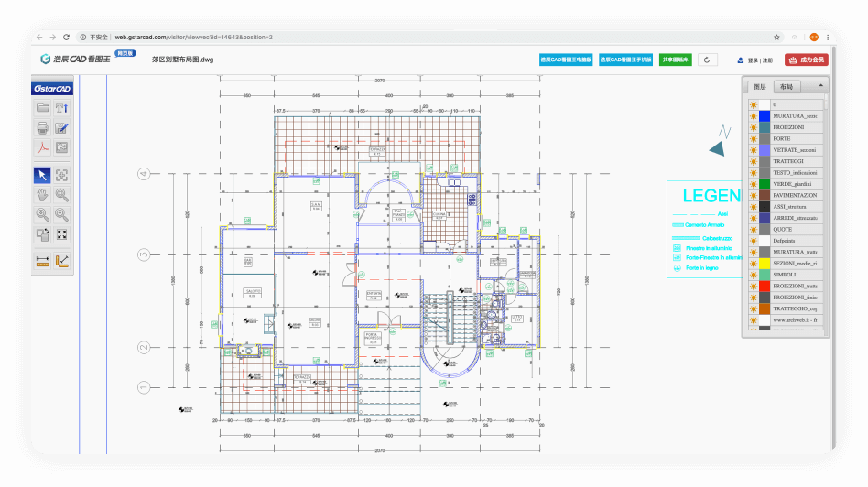The width and height of the screenshot is (868, 487).
Task: Export drawing with the PDF icon
Action: (x=43, y=148)
